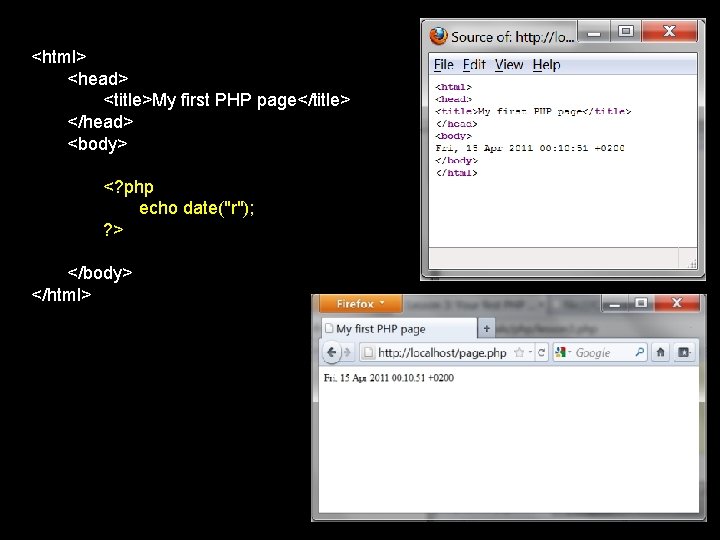This screenshot has width=720, height=540.
Task: Maximize the Firefox browser window
Action: 641,304
